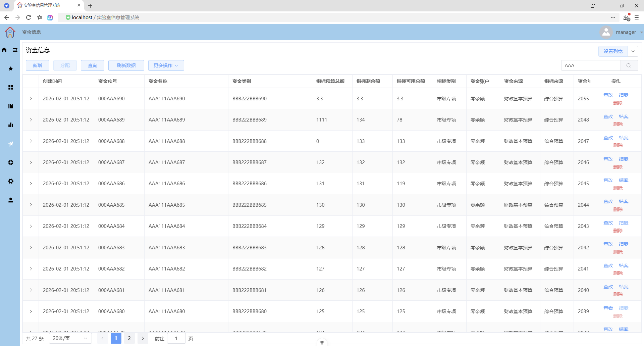Open the manager account dropdown arrow

point(641,33)
